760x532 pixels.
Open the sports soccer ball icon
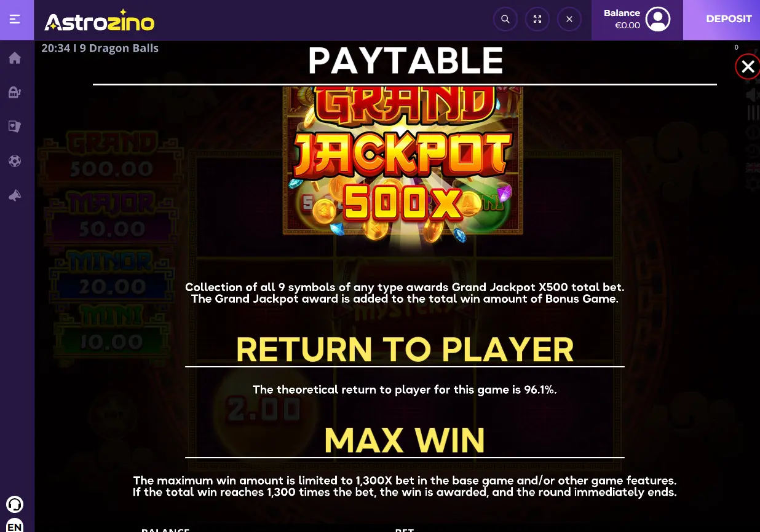tap(15, 161)
